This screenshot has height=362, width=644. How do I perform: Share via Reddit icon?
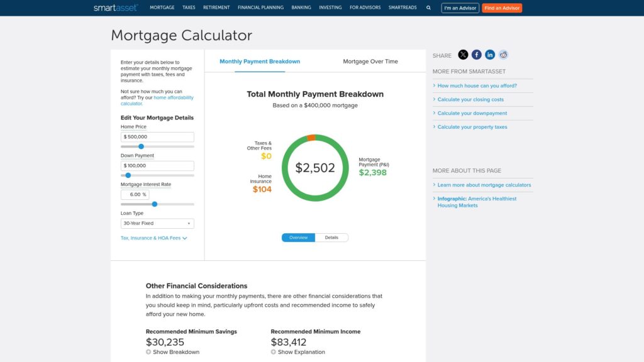click(504, 55)
